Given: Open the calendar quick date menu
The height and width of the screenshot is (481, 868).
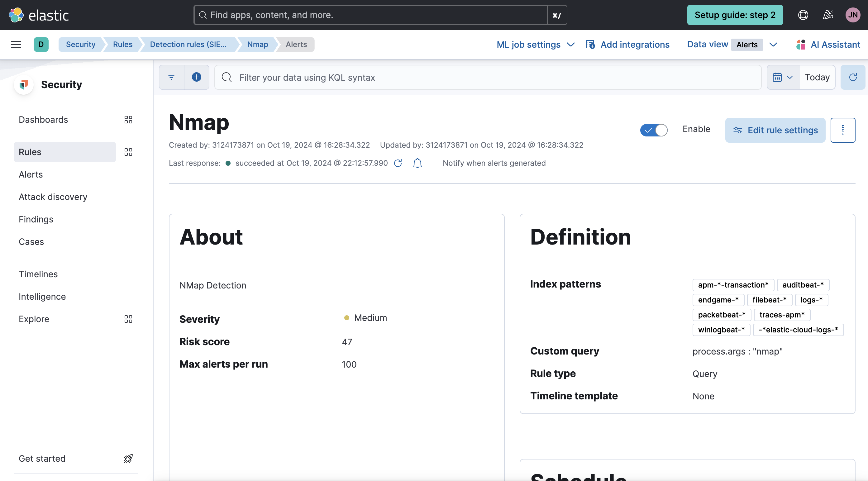Looking at the screenshot, I should pyautogui.click(x=783, y=78).
